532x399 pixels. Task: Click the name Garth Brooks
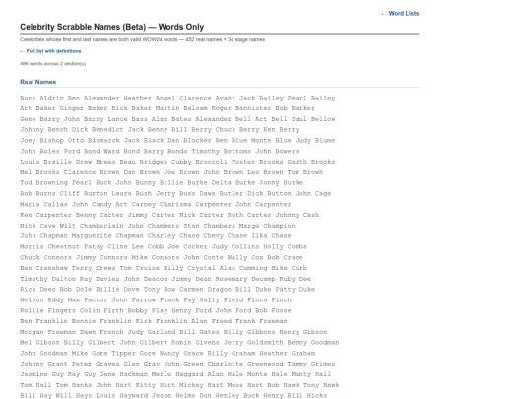tap(310, 162)
